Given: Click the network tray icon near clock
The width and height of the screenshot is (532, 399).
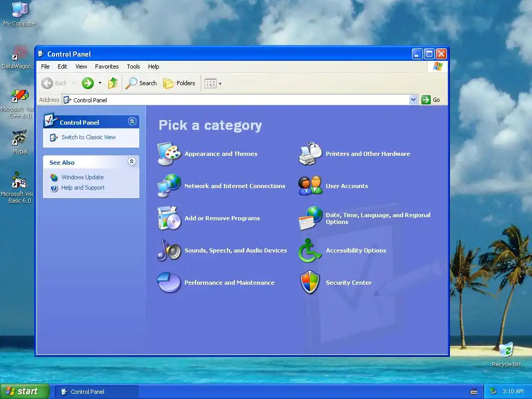Looking at the screenshot, I should 494,392.
